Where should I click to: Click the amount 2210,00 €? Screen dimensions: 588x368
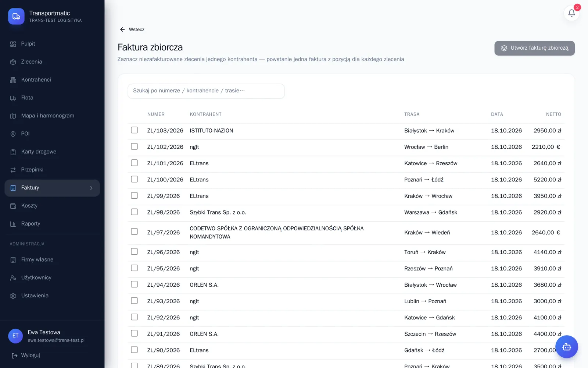click(546, 147)
